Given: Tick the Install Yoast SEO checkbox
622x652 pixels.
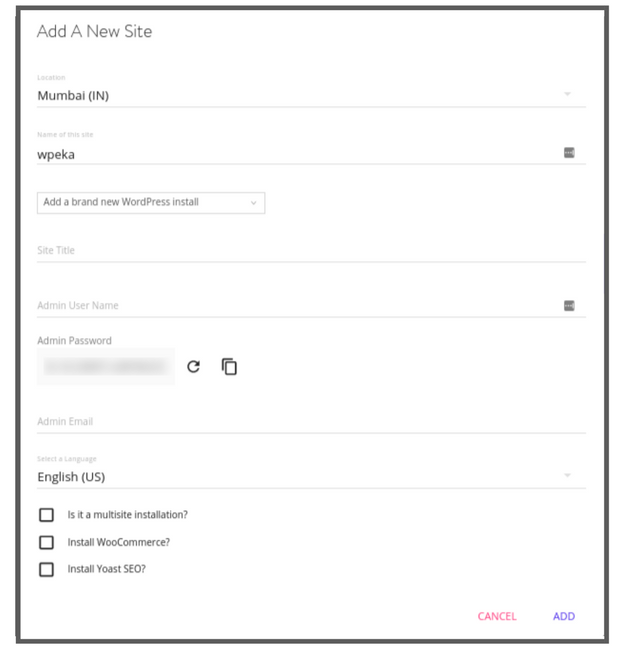Looking at the screenshot, I should click(x=46, y=569).
